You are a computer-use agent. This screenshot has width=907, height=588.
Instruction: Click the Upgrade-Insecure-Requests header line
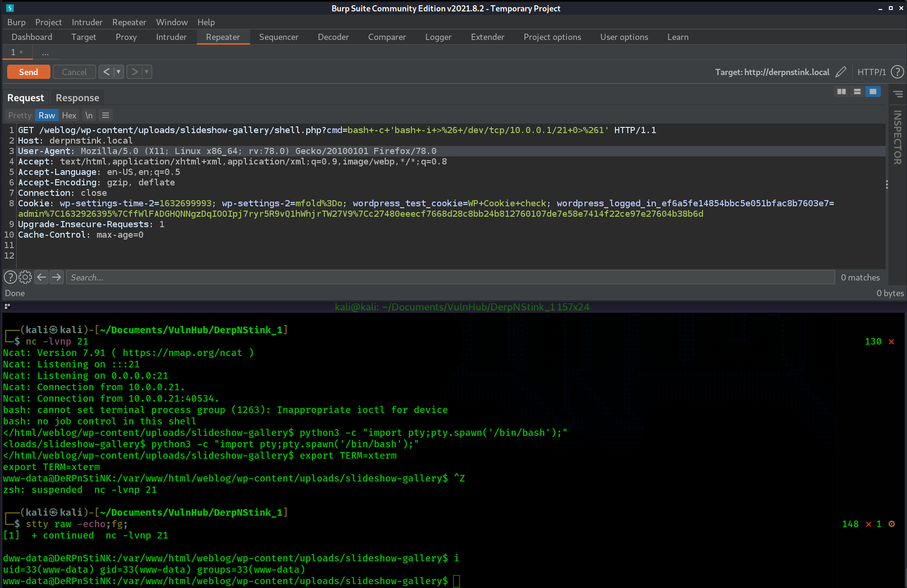click(91, 224)
